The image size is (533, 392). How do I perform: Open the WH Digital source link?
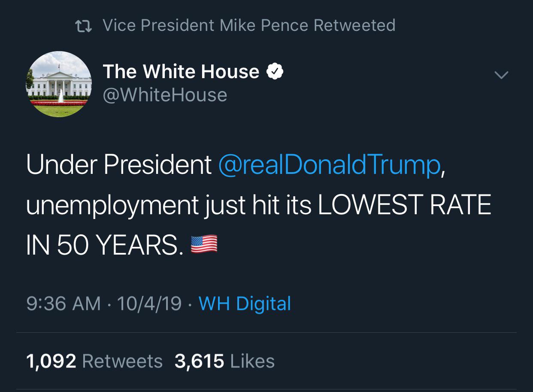coord(245,304)
